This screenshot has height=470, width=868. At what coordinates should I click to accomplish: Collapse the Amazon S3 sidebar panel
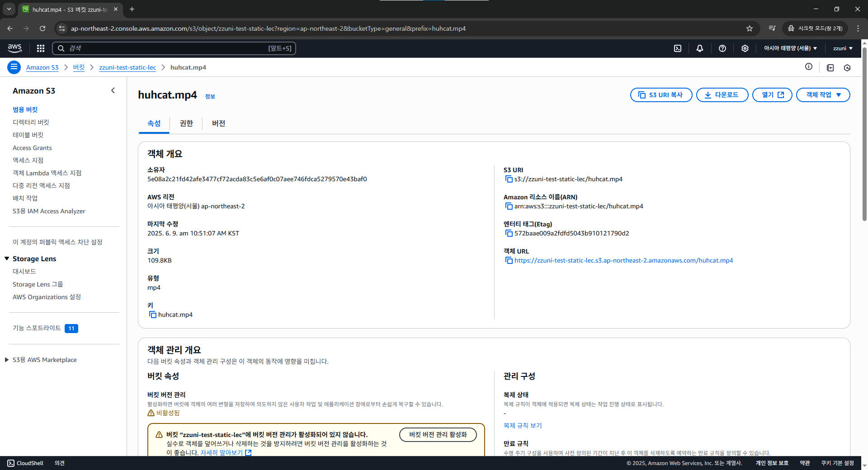pyautogui.click(x=113, y=90)
